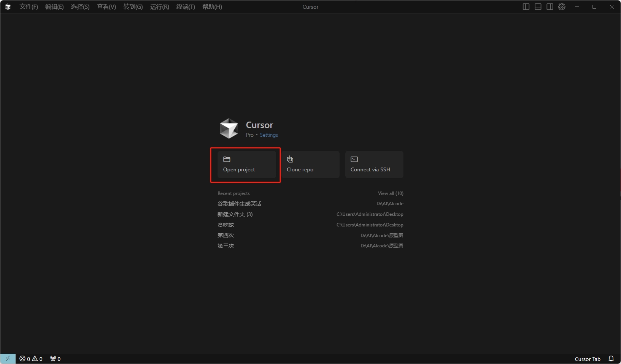
Task: Open notifications with the bell icon
Action: 611,359
